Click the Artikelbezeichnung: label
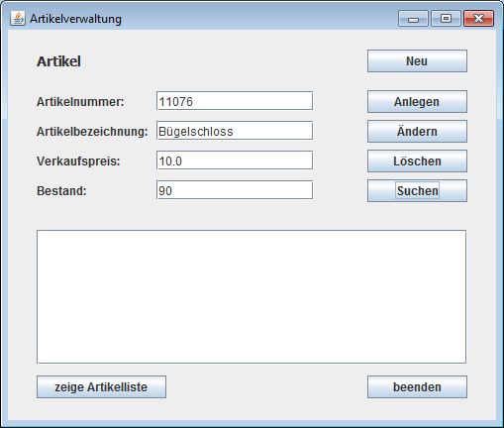Viewport: 504px width, 428px height. [92, 132]
